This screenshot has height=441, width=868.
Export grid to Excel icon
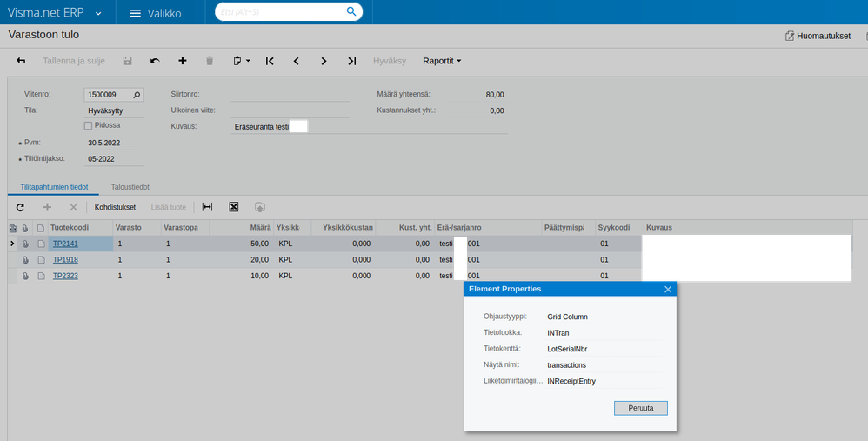click(234, 207)
